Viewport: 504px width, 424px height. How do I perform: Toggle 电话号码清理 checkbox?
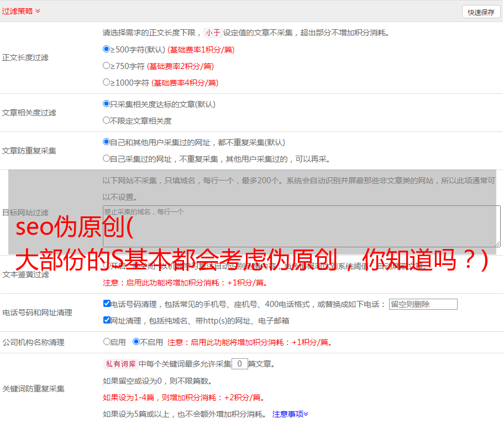(x=107, y=304)
